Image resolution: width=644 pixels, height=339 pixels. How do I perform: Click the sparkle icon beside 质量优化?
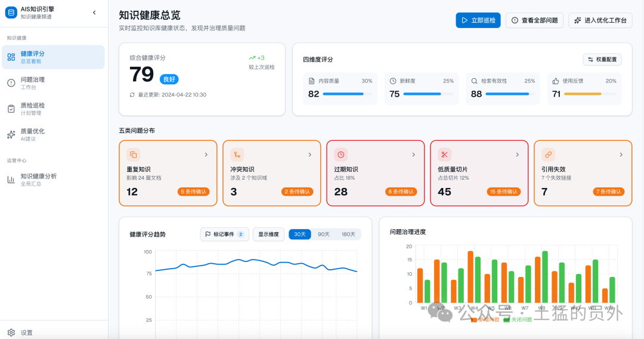point(11,134)
